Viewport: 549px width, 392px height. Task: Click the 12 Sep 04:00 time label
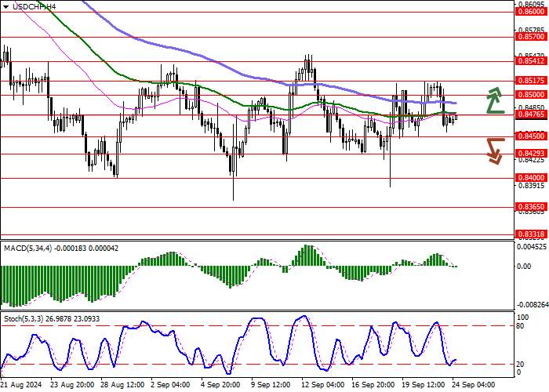point(324,385)
